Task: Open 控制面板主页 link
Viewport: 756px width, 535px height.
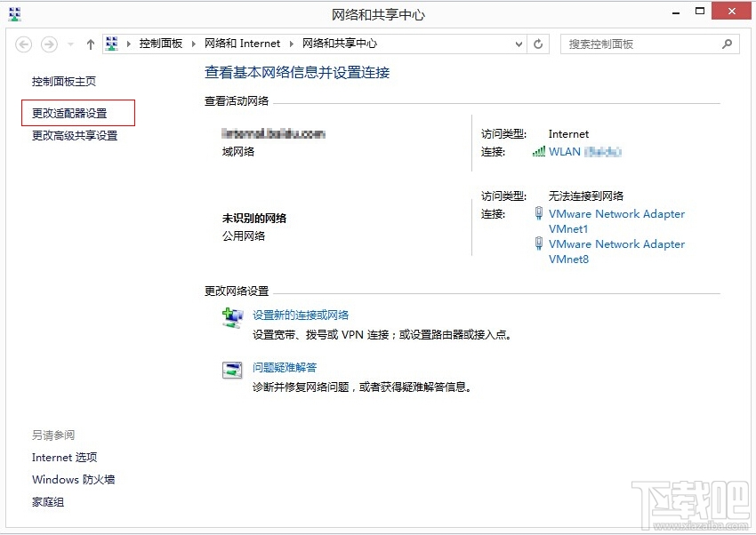Action: pos(64,82)
